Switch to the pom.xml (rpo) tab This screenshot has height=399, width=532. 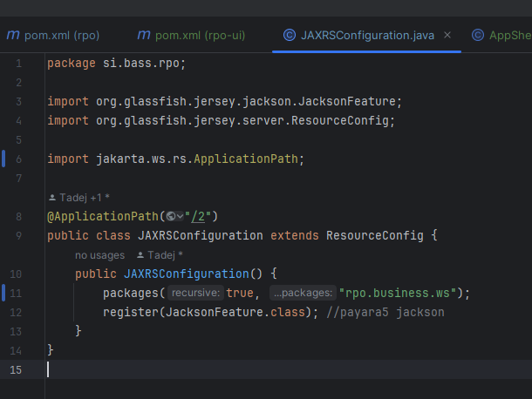pyautogui.click(x=60, y=36)
